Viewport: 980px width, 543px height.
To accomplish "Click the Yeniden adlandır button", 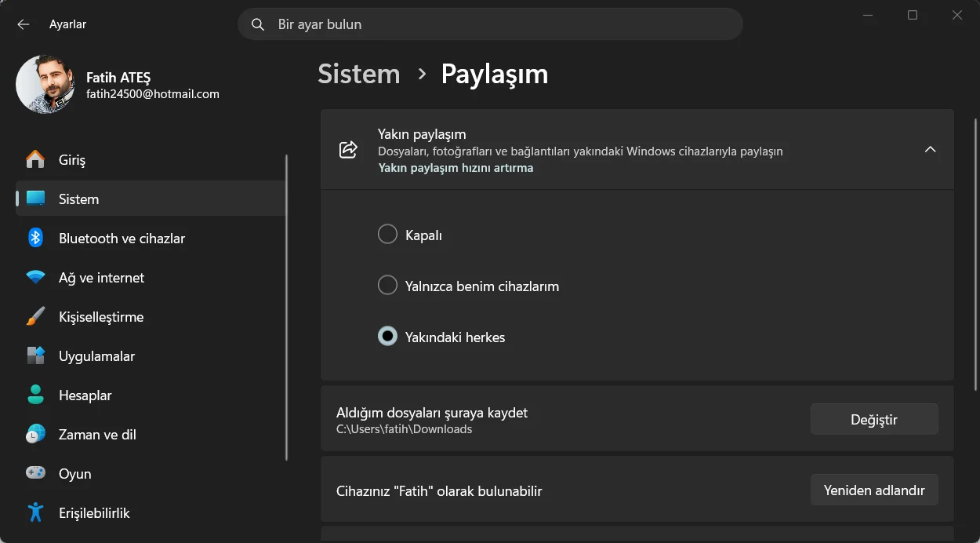I will tap(874, 490).
